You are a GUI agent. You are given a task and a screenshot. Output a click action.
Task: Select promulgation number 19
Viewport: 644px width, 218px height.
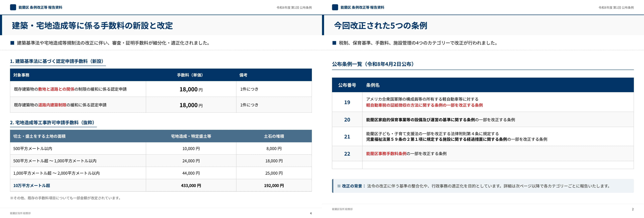point(347,102)
